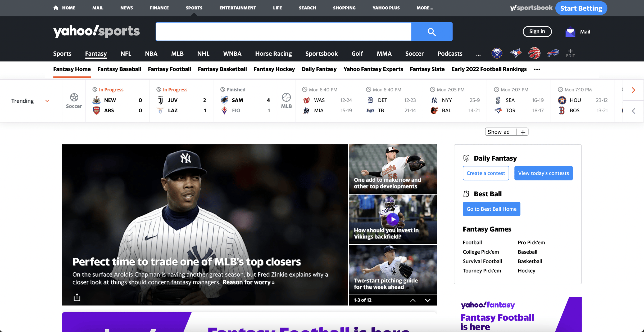Click the plus icon beside Show ad
644x332 pixels.
(523, 132)
